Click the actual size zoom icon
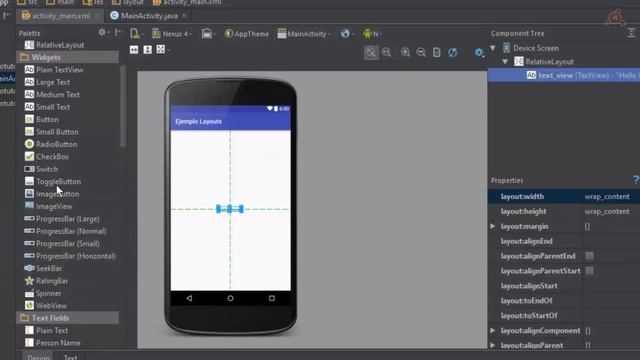This screenshot has height=360, width=640. [387, 52]
